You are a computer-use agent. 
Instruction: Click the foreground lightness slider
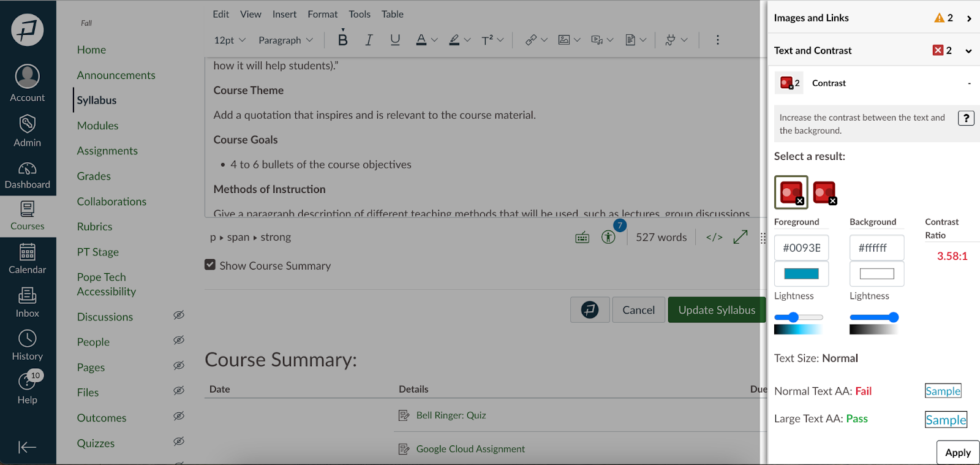[799, 317]
